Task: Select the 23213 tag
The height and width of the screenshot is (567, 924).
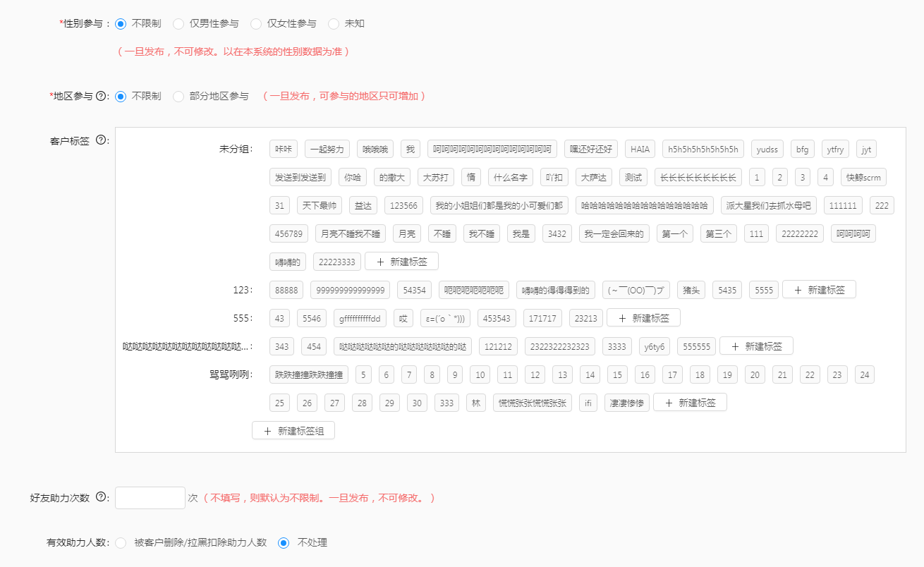Action: (586, 318)
